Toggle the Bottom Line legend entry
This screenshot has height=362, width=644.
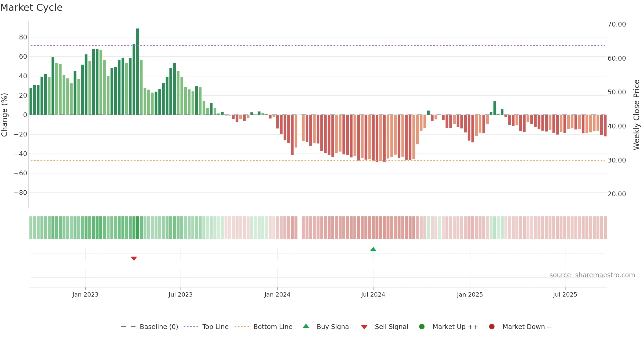tap(264, 327)
